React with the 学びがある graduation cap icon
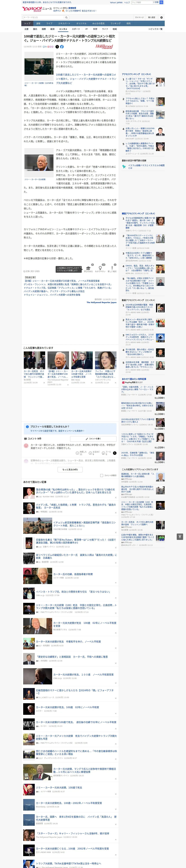186x868 pixels. (88, 268)
